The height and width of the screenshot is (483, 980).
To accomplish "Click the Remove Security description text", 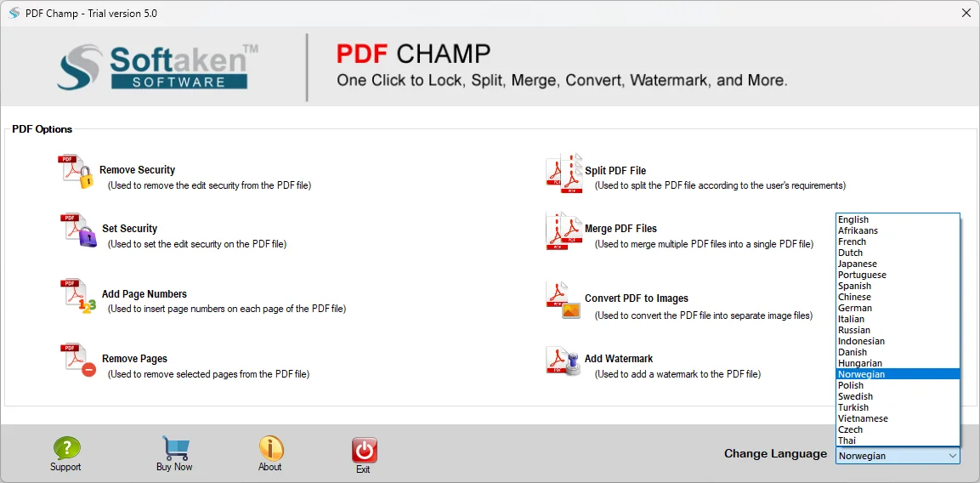I will (209, 186).
